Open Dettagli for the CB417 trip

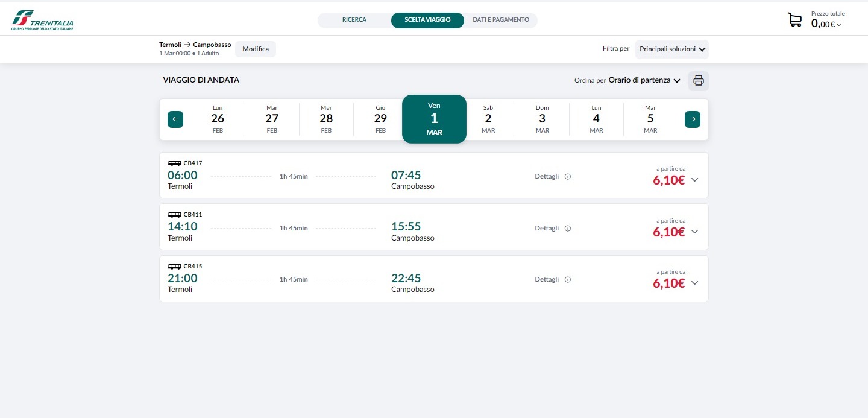[547, 177]
